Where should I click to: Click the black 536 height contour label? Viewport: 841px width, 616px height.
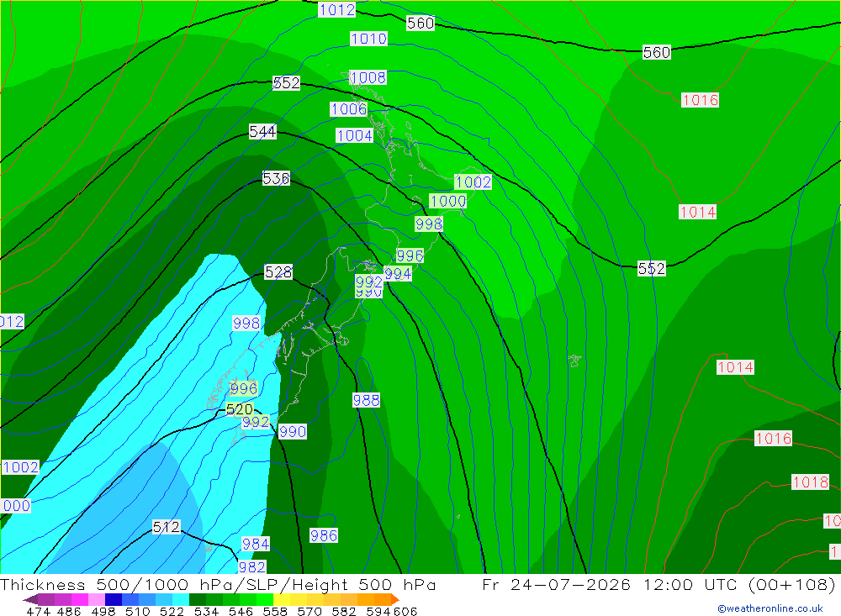click(276, 178)
